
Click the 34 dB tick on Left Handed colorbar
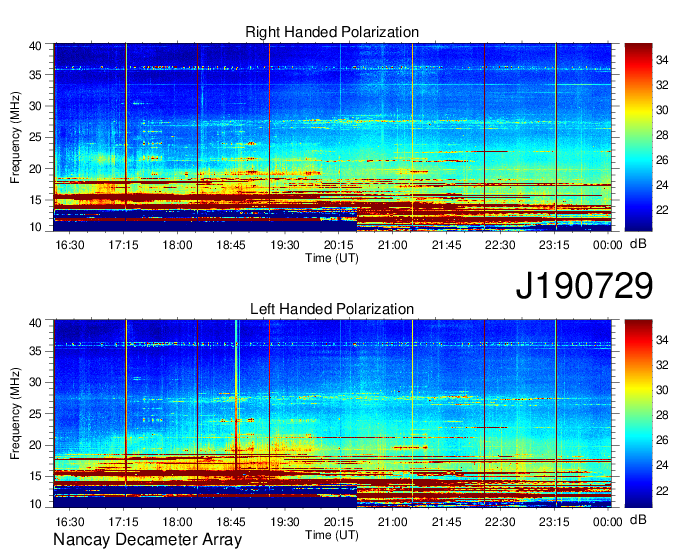662,340
